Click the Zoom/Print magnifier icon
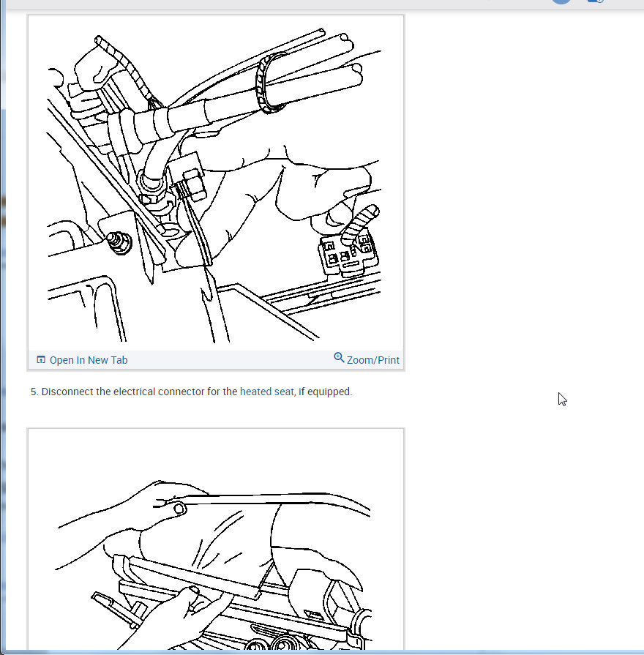 click(x=339, y=358)
